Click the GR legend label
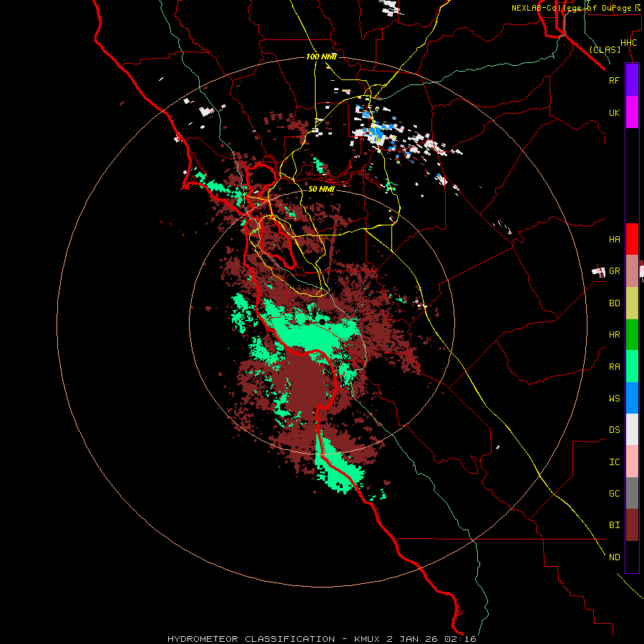The width and height of the screenshot is (644, 644). [x=615, y=271]
